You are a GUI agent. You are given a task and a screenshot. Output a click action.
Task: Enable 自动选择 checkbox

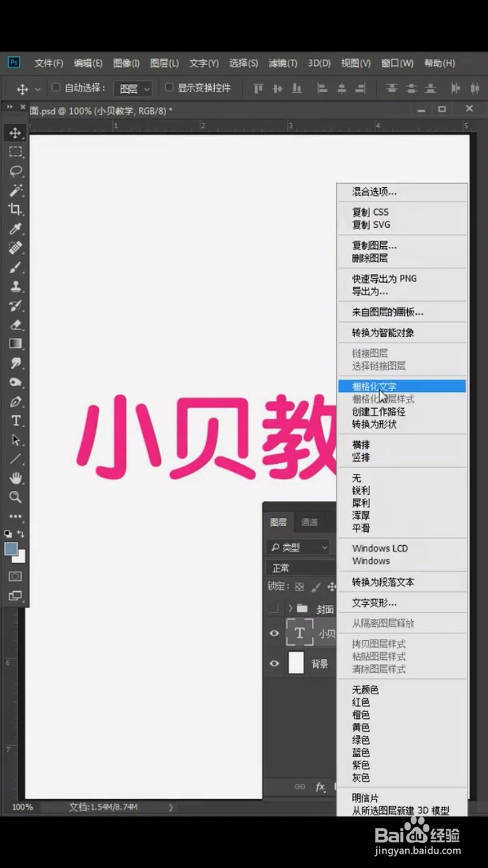(x=56, y=87)
